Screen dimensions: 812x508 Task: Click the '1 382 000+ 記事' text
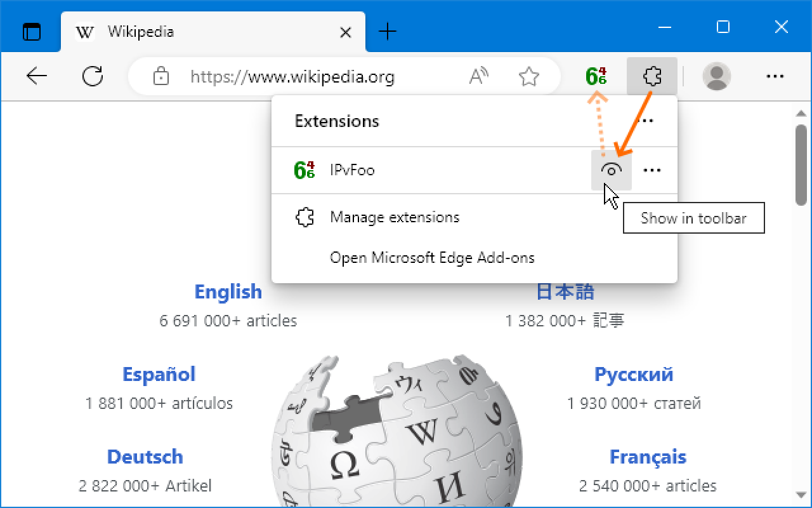pyautogui.click(x=565, y=321)
